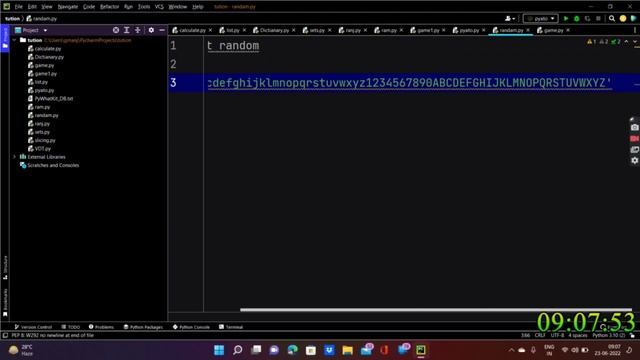Click red record video icon
Viewport: 640px width, 360px height.
coord(634,139)
